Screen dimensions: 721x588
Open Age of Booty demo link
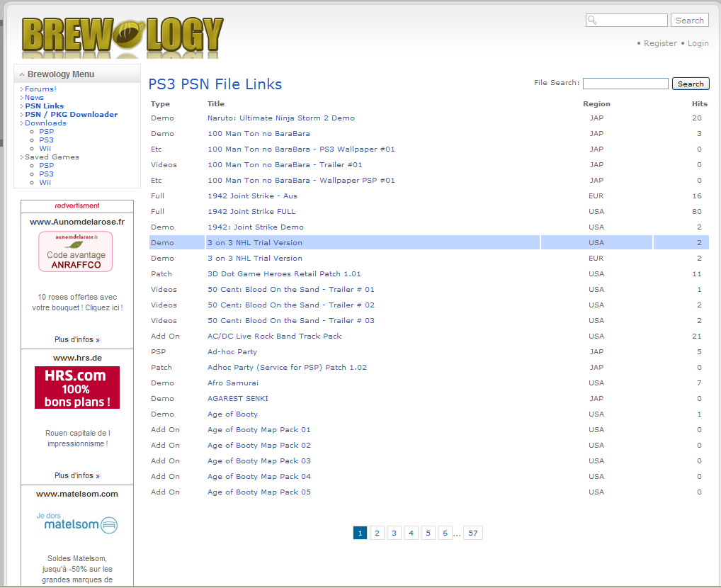(233, 414)
